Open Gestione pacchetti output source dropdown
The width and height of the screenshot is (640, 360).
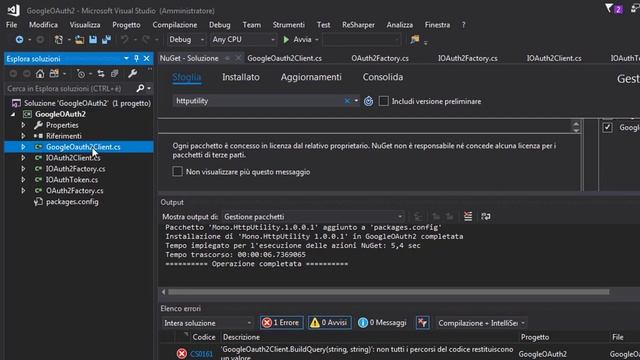[313, 217]
